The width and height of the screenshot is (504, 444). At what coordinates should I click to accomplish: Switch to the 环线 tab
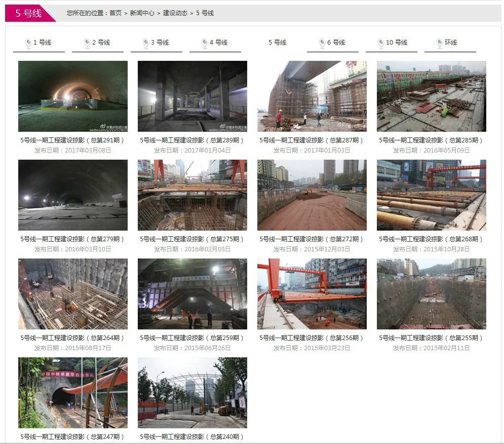click(450, 43)
